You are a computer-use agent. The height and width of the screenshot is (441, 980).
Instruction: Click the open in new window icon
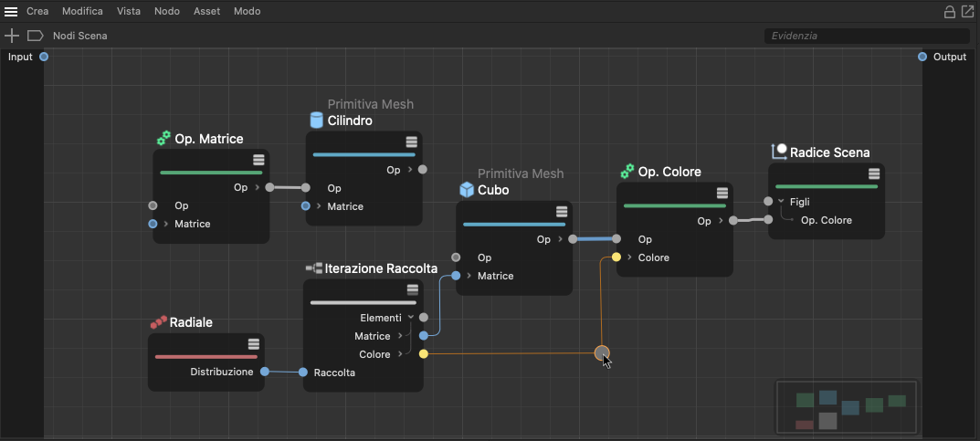pos(967,11)
